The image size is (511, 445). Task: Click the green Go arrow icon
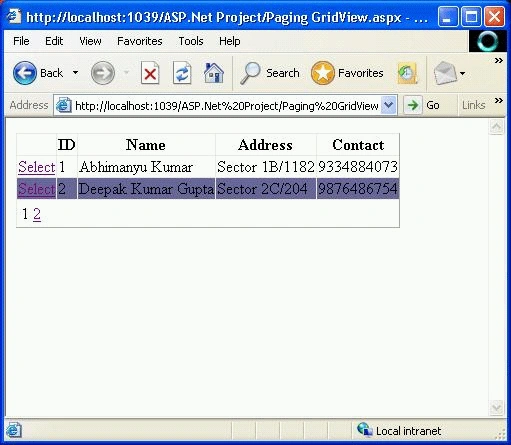(x=413, y=105)
